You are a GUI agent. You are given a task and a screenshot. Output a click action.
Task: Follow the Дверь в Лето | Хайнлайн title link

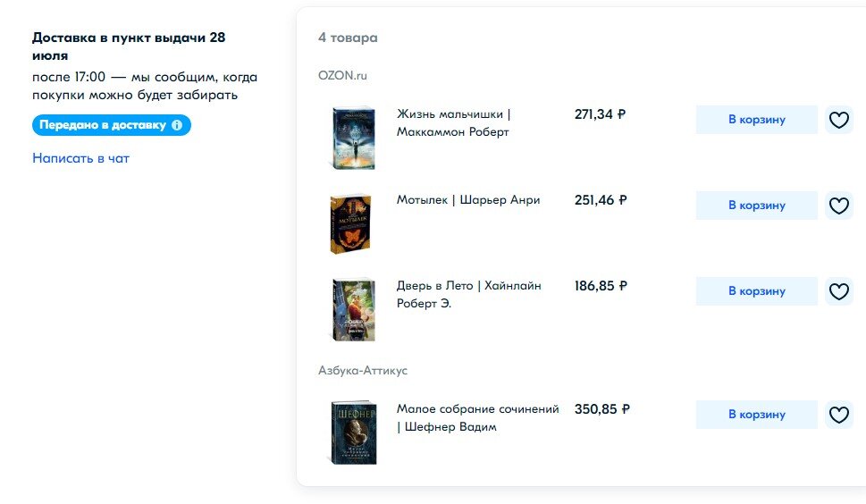(x=469, y=294)
